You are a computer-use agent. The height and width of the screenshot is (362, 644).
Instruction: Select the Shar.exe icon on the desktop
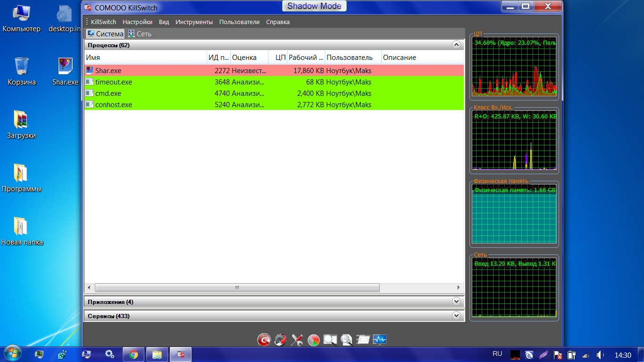point(65,72)
